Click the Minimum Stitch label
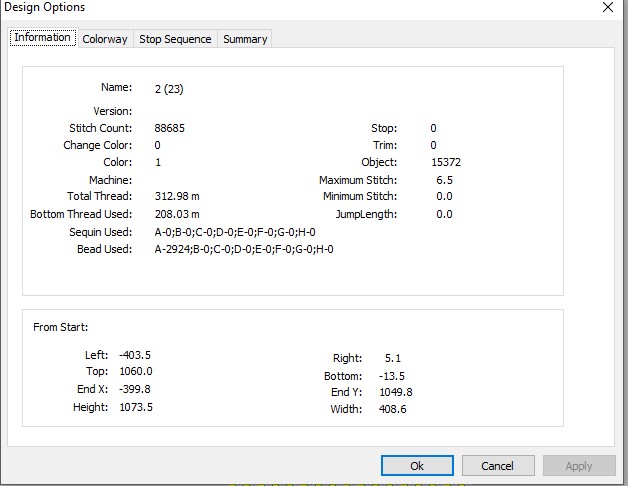Image resolution: width=628 pixels, height=486 pixels. (x=360, y=196)
